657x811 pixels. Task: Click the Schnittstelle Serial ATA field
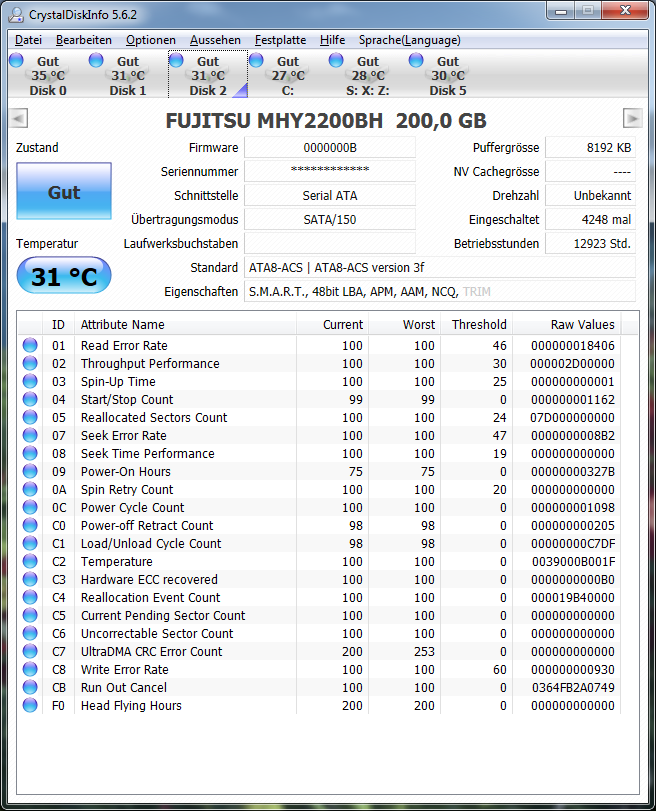[330, 196]
